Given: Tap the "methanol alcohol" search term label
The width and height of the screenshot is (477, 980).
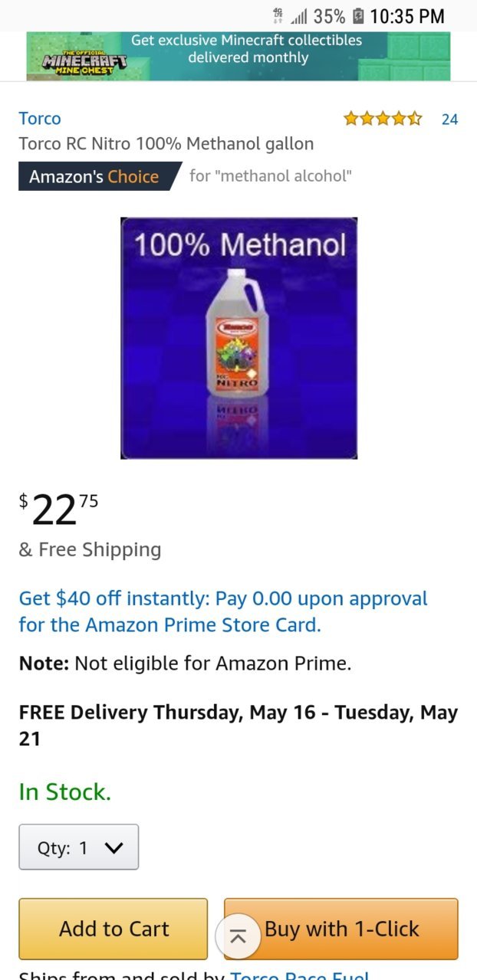Looking at the screenshot, I should (271, 175).
